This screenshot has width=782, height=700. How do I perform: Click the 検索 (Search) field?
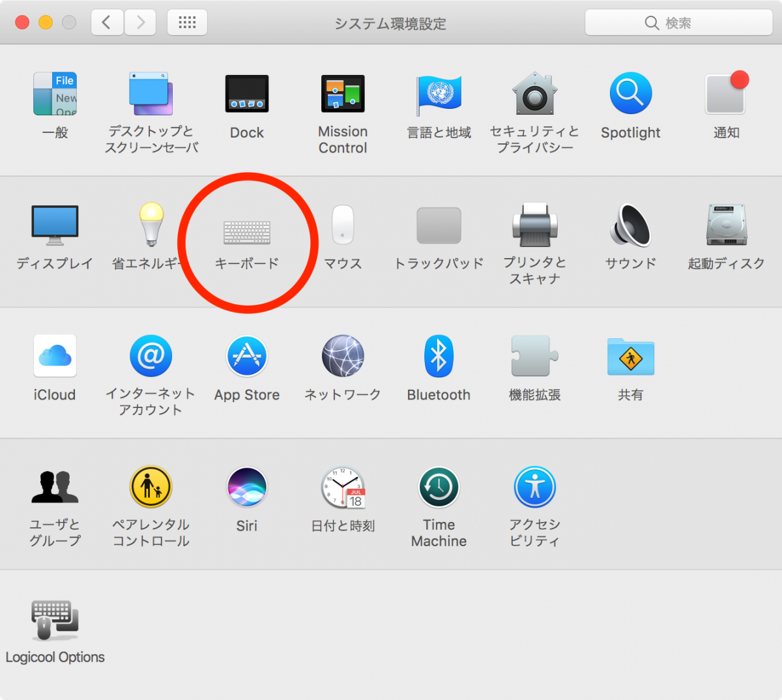click(679, 23)
